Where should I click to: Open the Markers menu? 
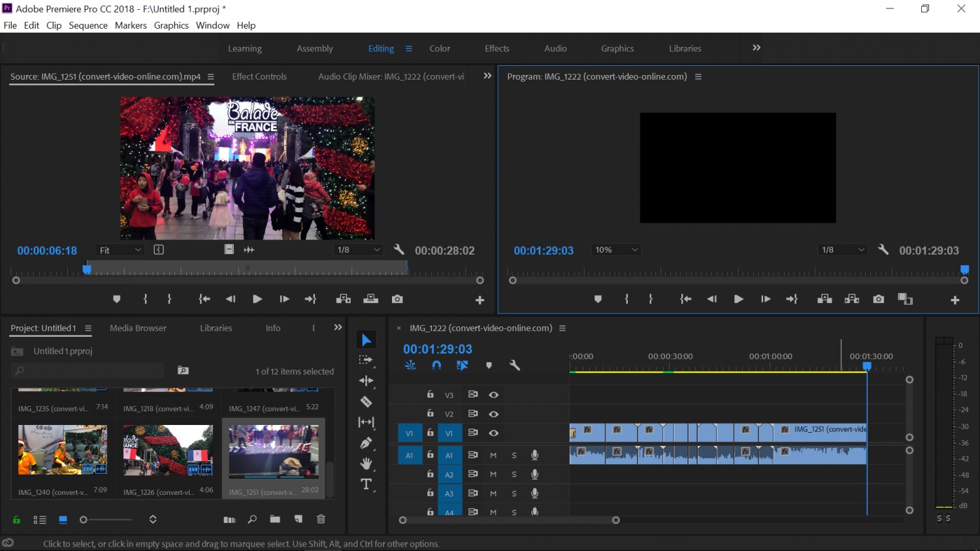131,25
